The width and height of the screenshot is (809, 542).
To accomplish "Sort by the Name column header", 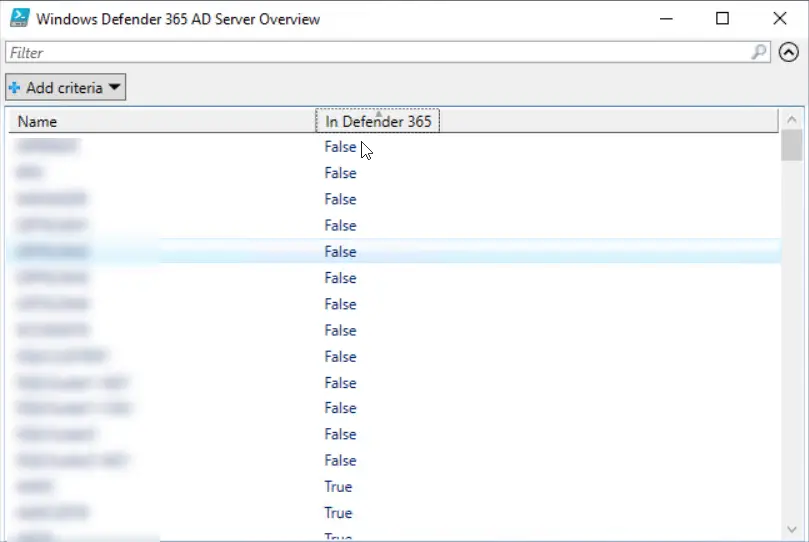I will pyautogui.click(x=161, y=121).
